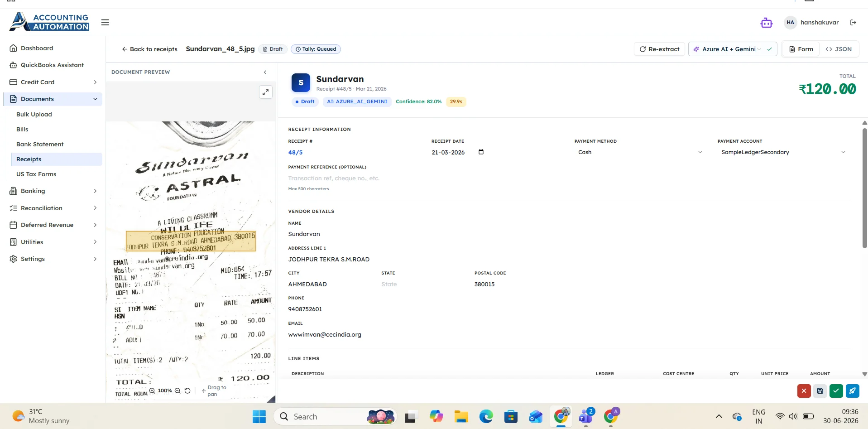This screenshot has height=429, width=868.
Task: Edit the phone number field
Action: 569,309
